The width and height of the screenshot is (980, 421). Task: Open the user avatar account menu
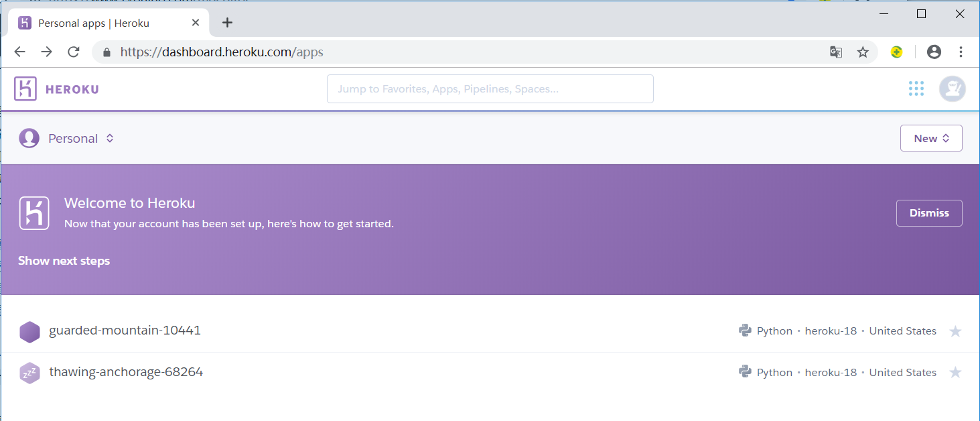(x=952, y=88)
